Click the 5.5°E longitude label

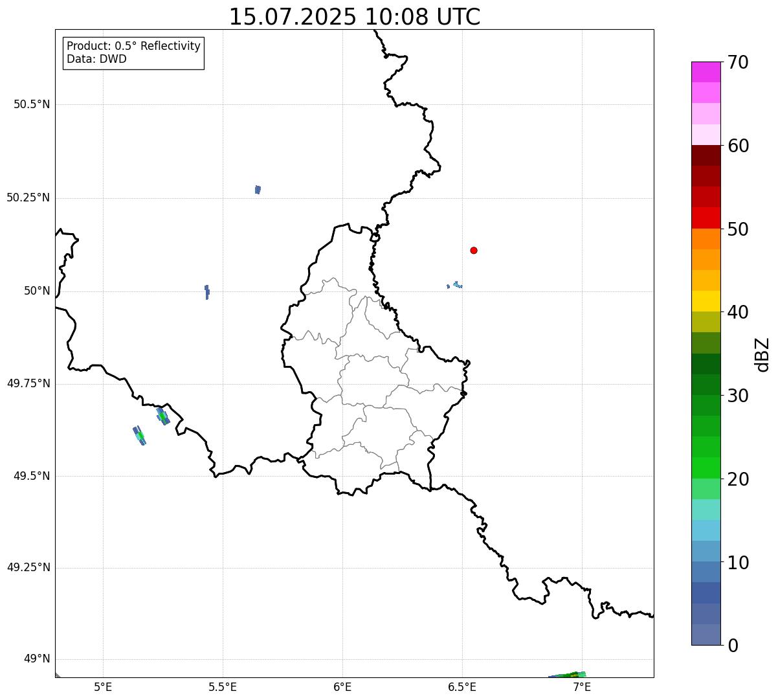223,686
